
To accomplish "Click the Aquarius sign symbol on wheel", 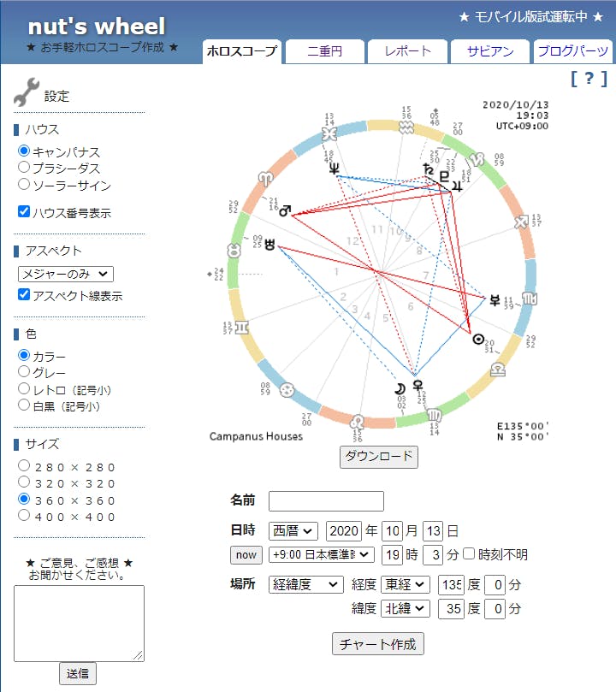I will pos(406,127).
